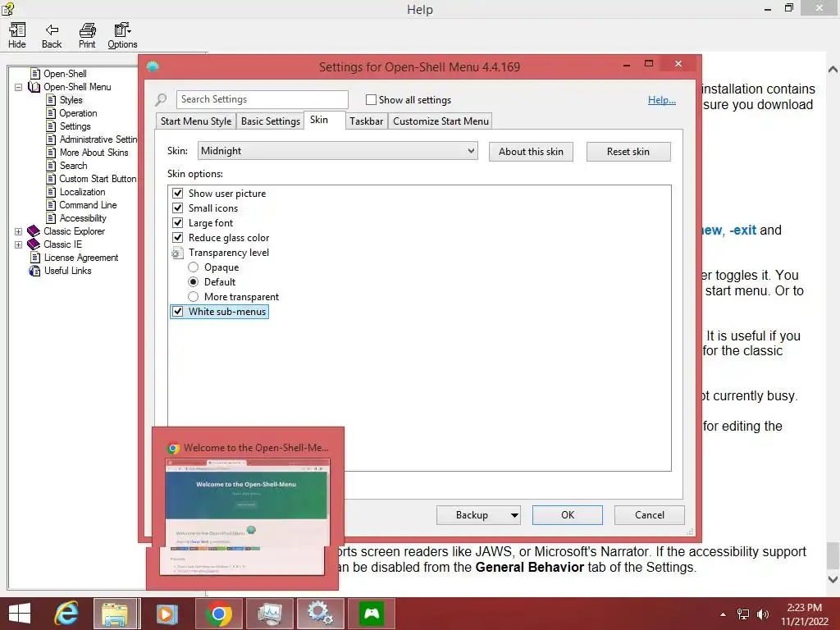Open the Help... link in settings
Image resolution: width=840 pixels, height=630 pixels.
pyautogui.click(x=662, y=100)
